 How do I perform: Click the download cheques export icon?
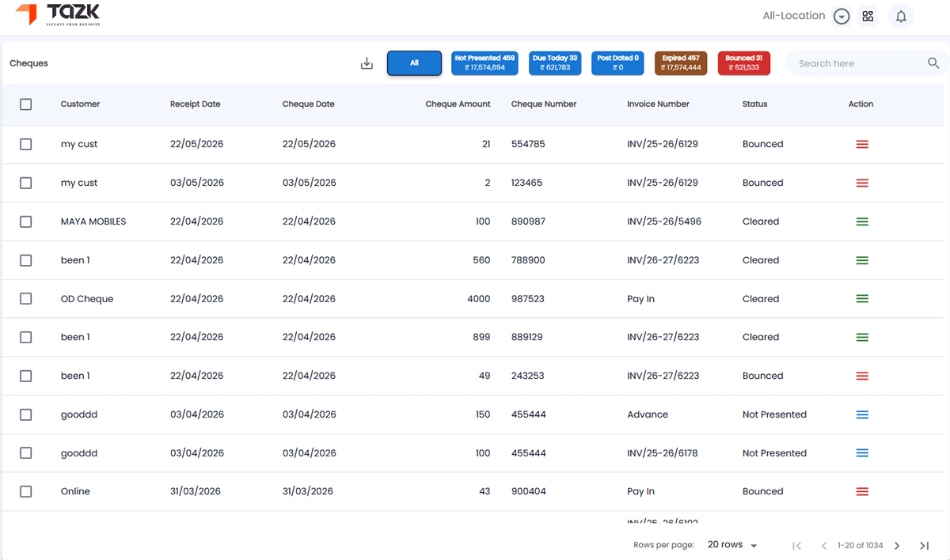point(367,63)
